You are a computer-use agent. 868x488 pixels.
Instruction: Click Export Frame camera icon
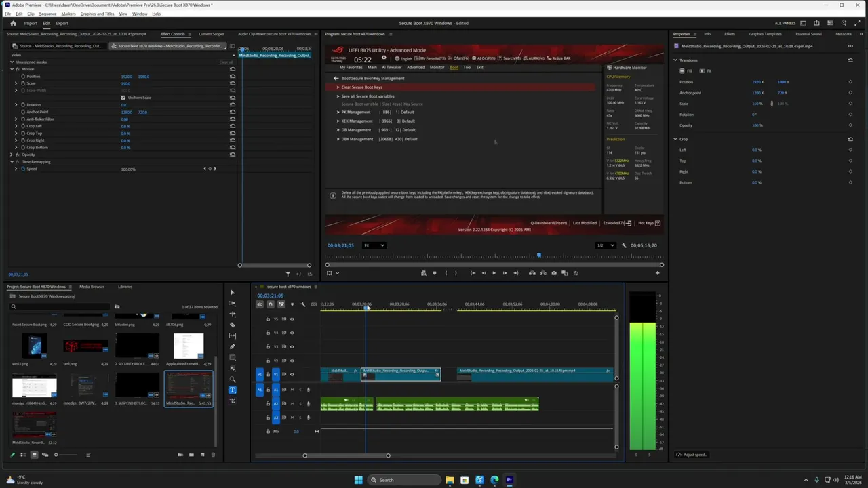(x=554, y=273)
